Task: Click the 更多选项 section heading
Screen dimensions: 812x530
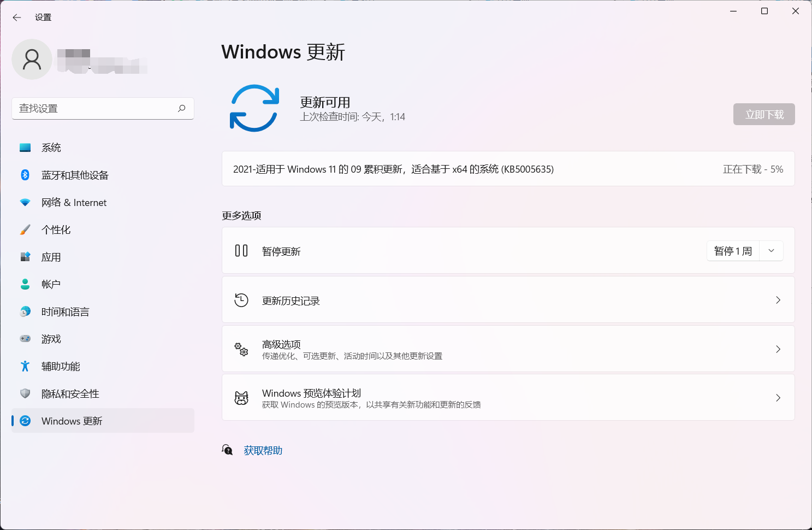Action: click(x=241, y=215)
